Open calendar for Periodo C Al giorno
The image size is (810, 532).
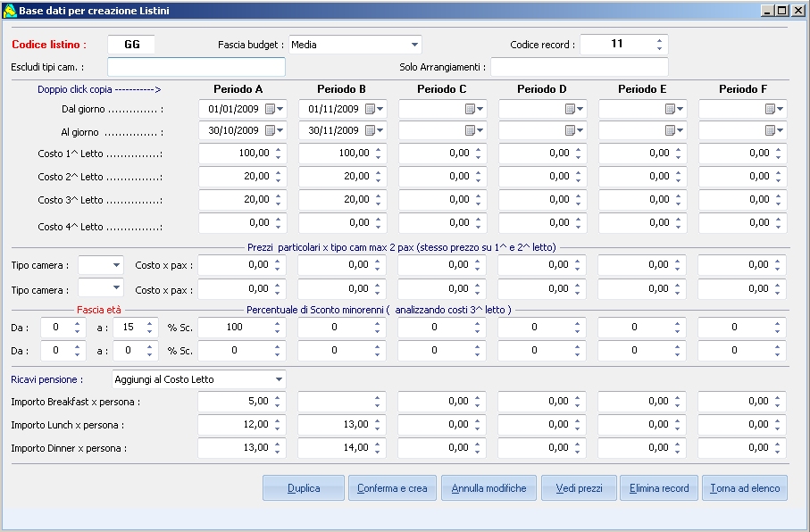click(x=474, y=130)
